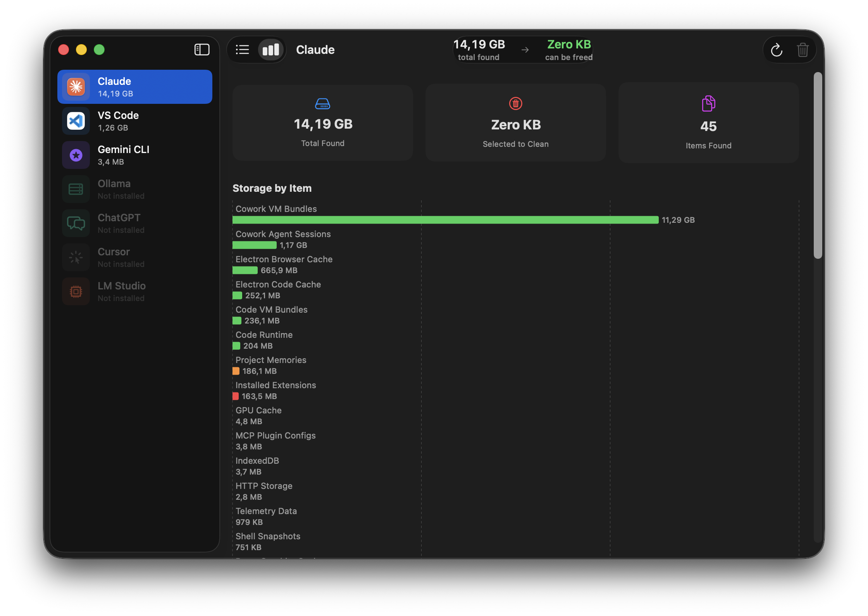Click the Electron Browser Cache label
Viewport: 868px width, 616px height.
(x=284, y=259)
